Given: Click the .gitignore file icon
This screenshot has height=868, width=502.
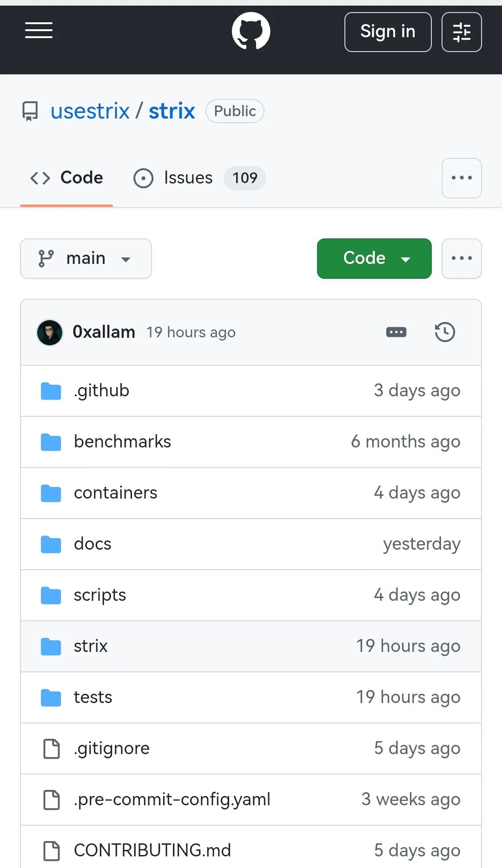Looking at the screenshot, I should click(51, 749).
